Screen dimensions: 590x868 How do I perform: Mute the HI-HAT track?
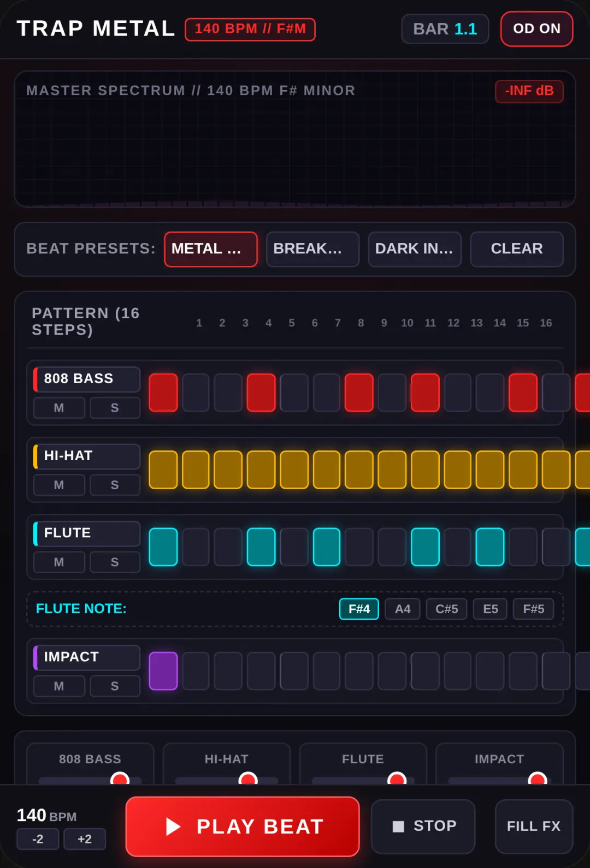[59, 485]
